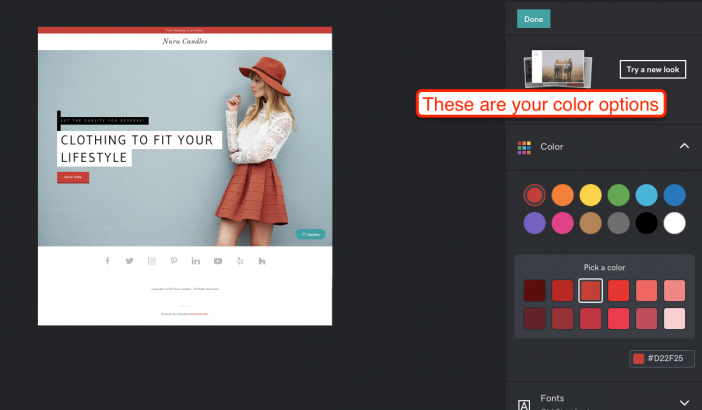Click the red free shipping banner
Screen dimensions: 702x410
(185, 30)
